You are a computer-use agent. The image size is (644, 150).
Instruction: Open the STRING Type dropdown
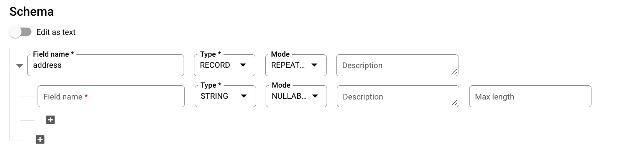point(225,96)
